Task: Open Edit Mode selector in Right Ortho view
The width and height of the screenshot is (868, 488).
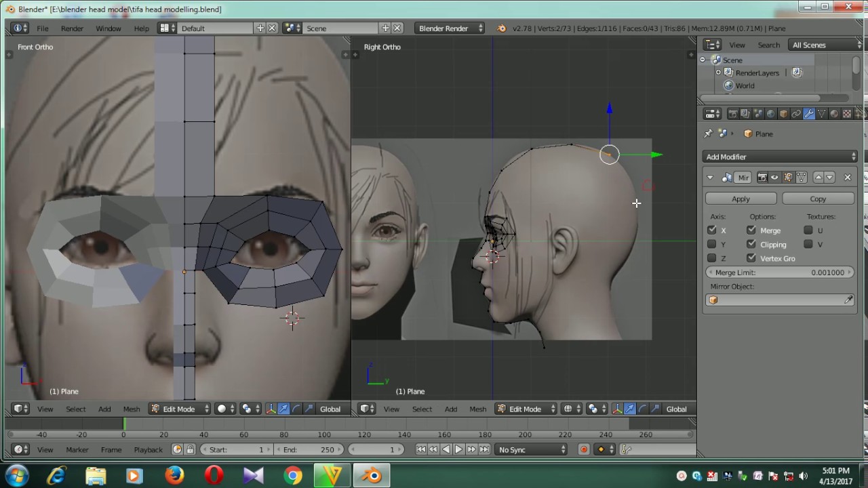Action: tap(526, 409)
